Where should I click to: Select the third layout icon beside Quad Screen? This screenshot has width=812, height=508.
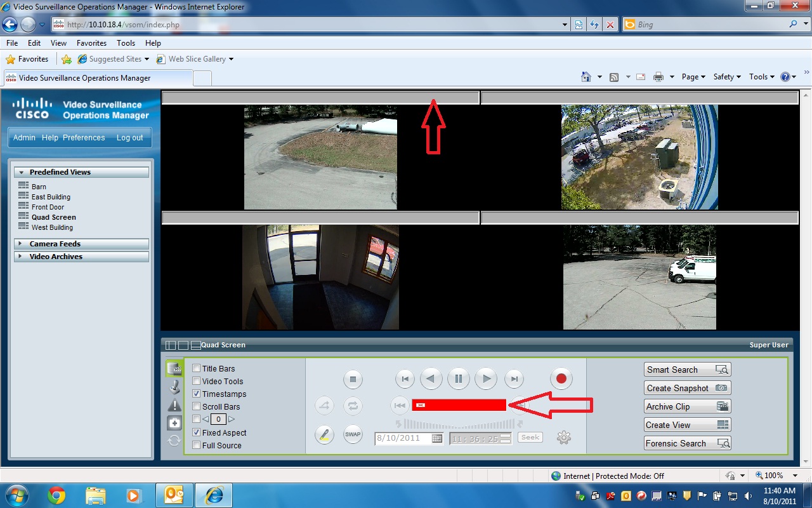(196, 345)
